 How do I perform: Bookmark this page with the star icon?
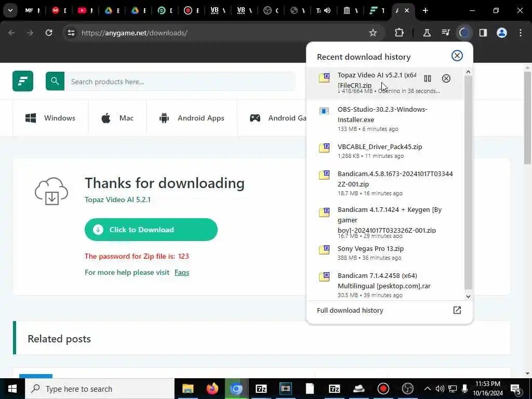coord(373,33)
